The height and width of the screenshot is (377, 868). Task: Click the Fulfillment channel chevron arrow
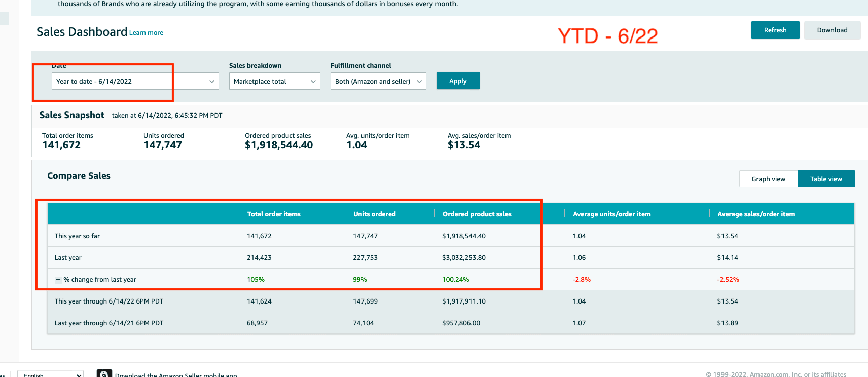pyautogui.click(x=419, y=82)
